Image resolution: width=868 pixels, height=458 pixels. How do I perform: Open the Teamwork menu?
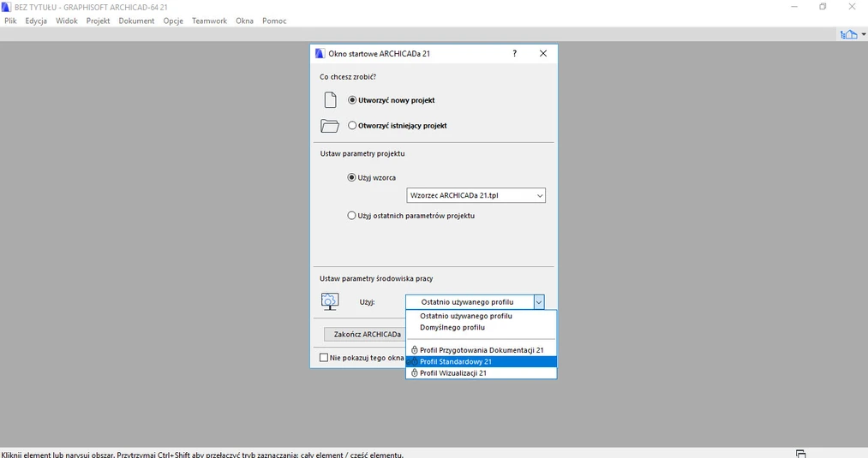pos(209,21)
